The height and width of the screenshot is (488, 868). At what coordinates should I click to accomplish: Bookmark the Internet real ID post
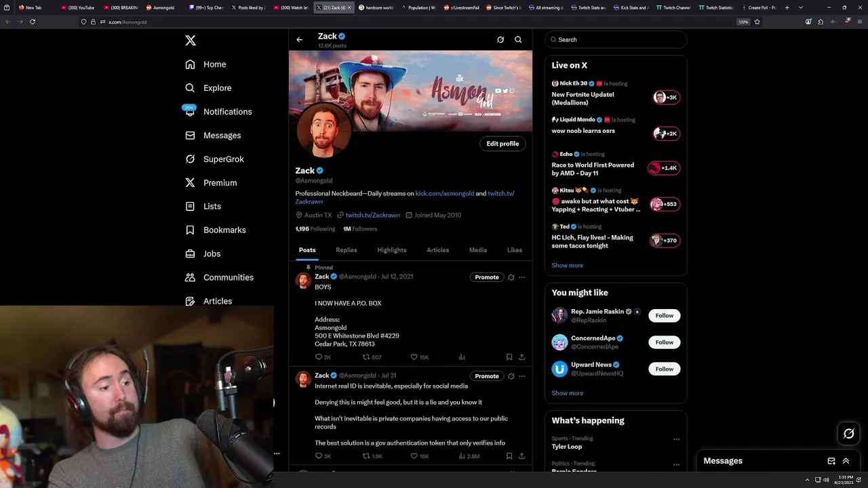[x=509, y=456]
